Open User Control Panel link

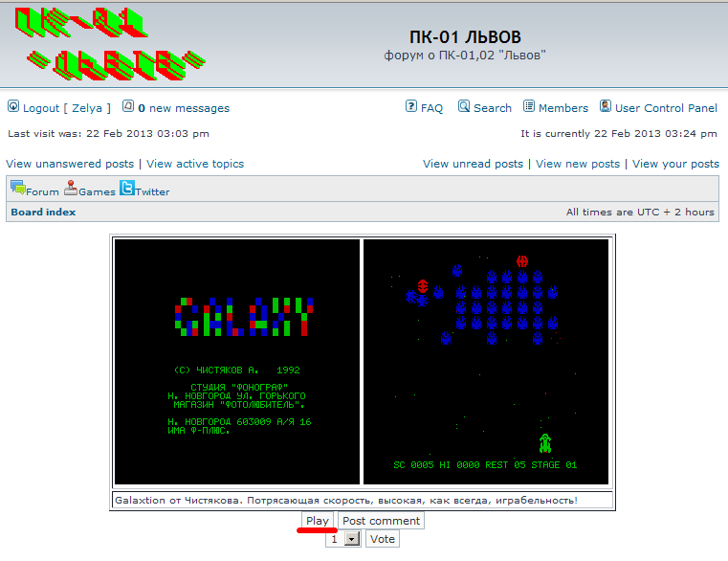point(666,108)
